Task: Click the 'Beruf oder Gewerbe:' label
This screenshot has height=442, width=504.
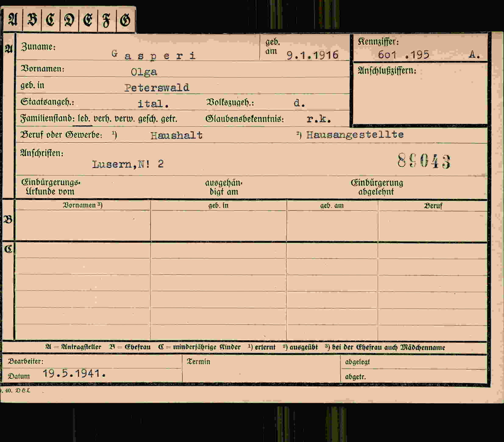Action: coord(61,135)
